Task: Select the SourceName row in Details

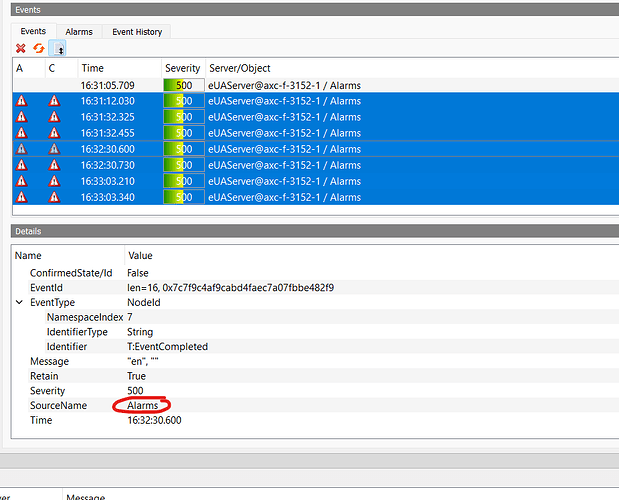Action: coord(58,405)
